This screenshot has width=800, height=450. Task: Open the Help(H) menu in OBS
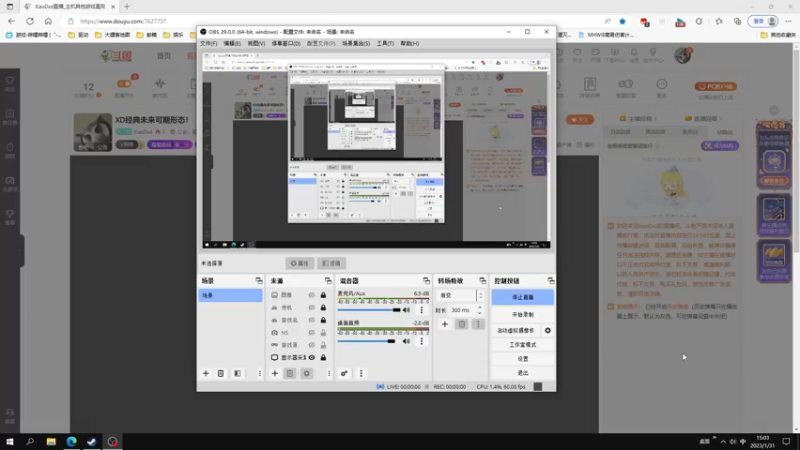[410, 43]
